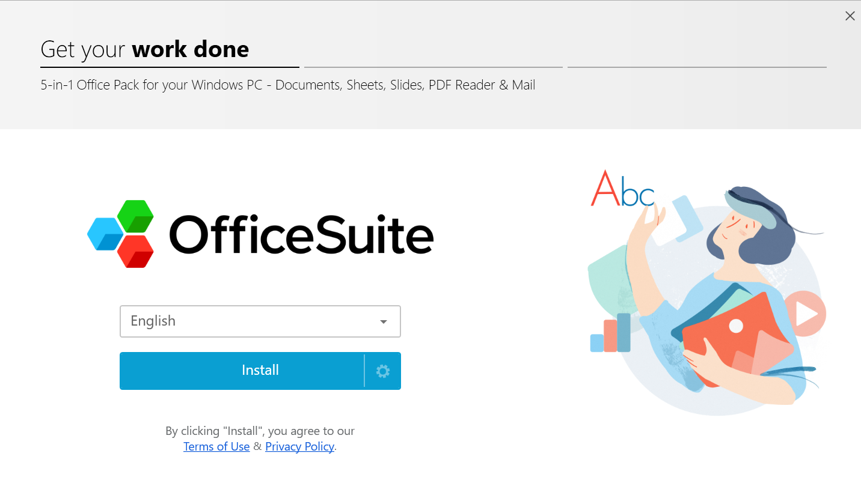Click the OfficeSuite cube logo
The width and height of the screenshot is (861, 504).
121,234
